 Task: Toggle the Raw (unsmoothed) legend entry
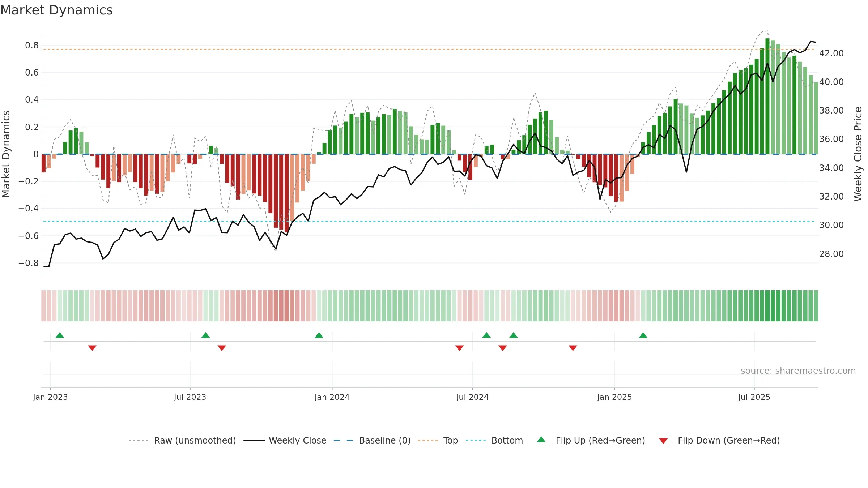point(182,440)
